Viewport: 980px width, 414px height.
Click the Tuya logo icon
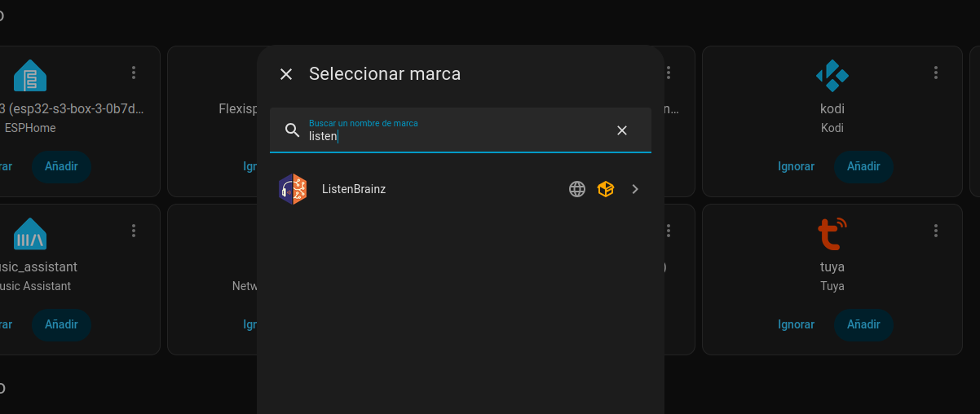832,234
